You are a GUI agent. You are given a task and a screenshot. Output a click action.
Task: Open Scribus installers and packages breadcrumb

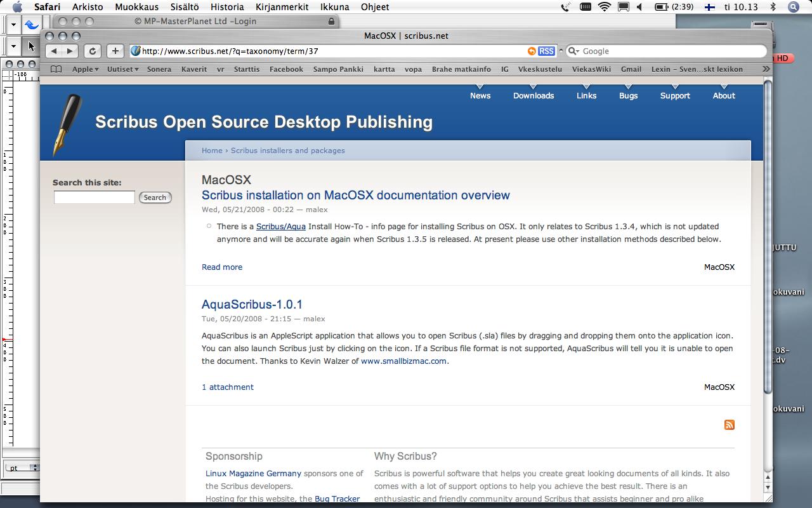[288, 150]
